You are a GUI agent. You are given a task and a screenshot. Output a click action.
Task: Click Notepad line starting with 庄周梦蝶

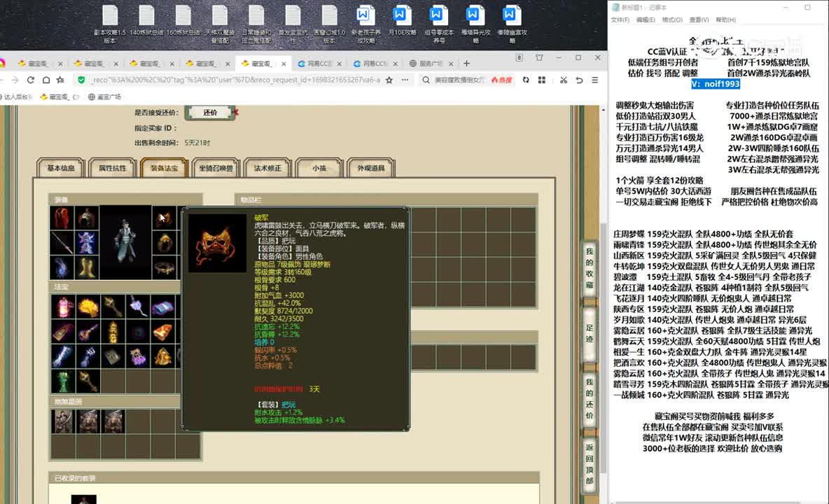click(703, 234)
